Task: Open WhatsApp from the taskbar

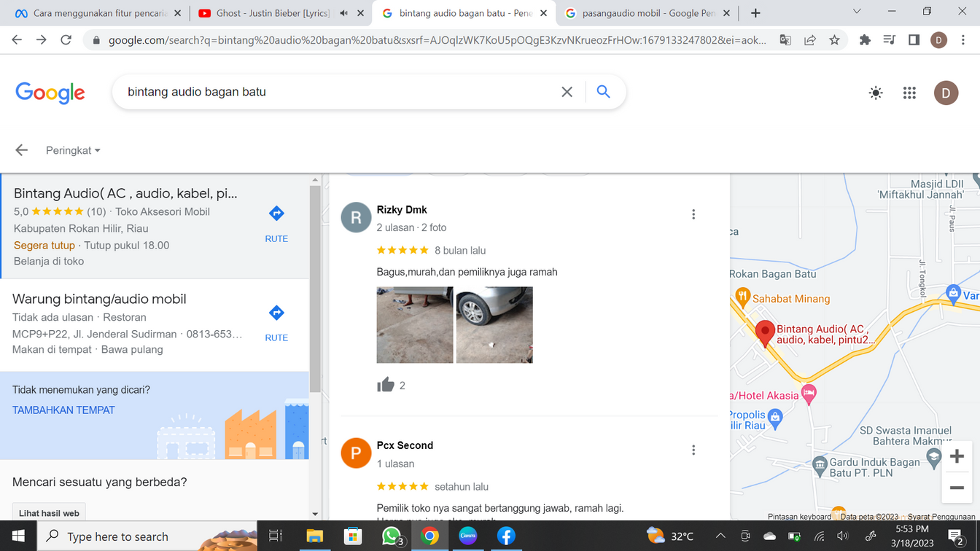Action: coord(392,536)
